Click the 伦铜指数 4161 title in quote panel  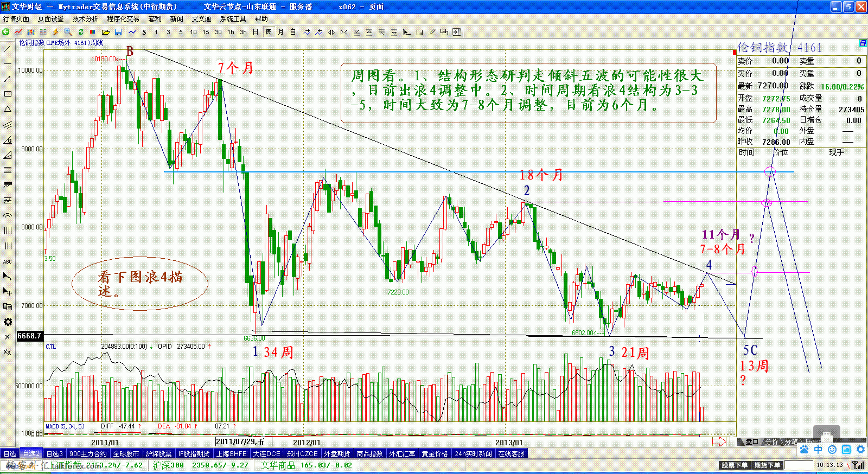click(x=780, y=47)
